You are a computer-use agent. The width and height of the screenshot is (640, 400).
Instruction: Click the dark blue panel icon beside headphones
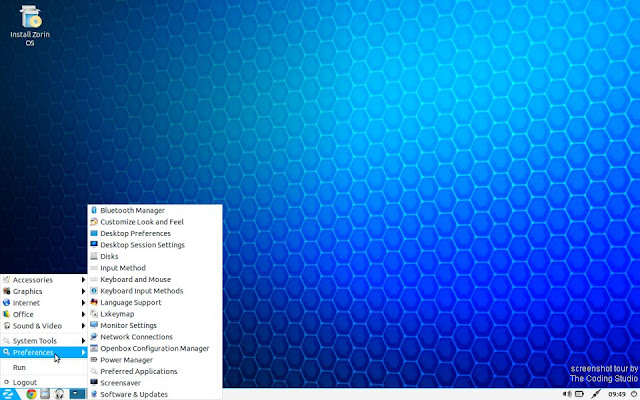click(x=77, y=394)
